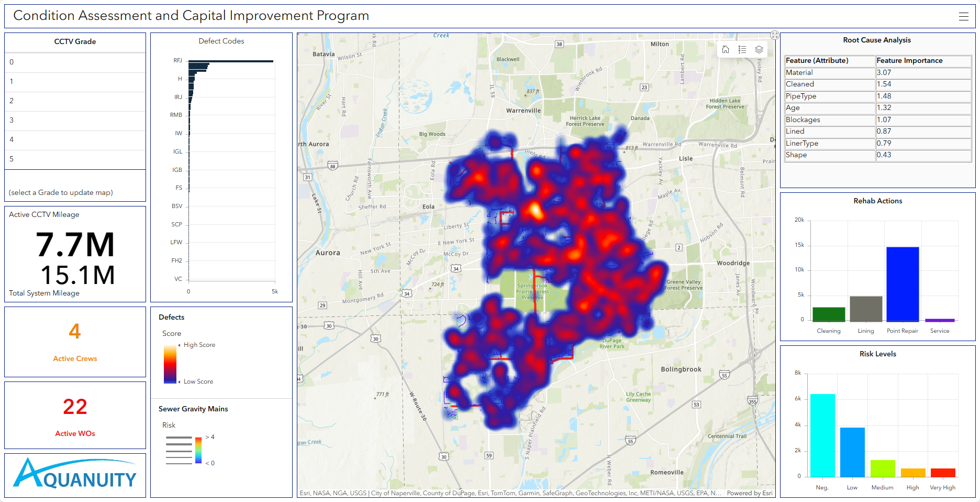980x502 pixels.
Task: Click the Cleaning bar in Rehab Actions
Action: [829, 314]
